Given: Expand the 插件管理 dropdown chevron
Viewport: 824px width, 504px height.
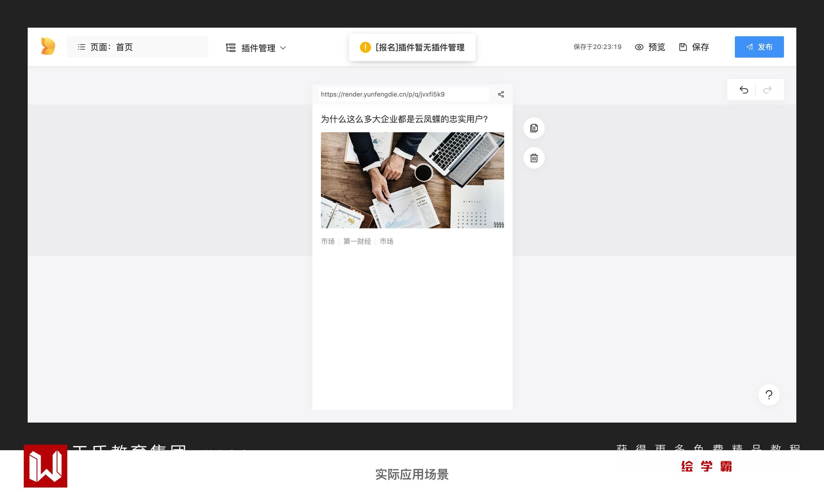Looking at the screenshot, I should [283, 48].
